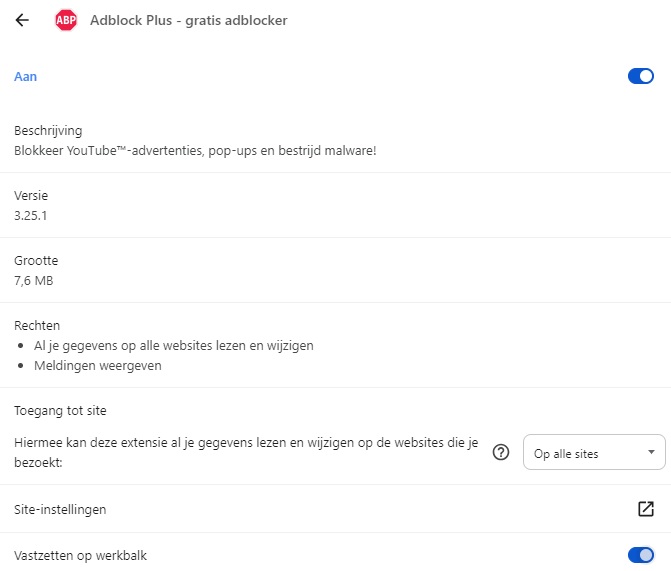Click the "Toegang tot site" heading
The height and width of the screenshot is (571, 671).
60,410
